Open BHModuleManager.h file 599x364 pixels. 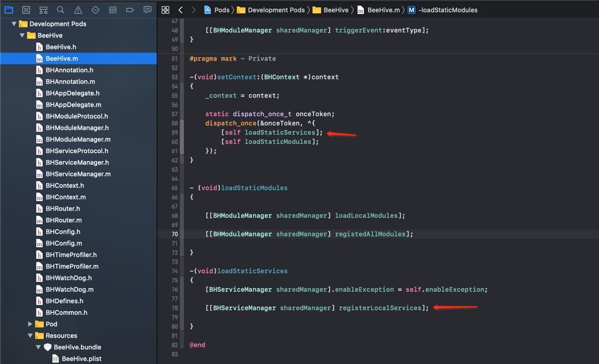pyautogui.click(x=78, y=128)
